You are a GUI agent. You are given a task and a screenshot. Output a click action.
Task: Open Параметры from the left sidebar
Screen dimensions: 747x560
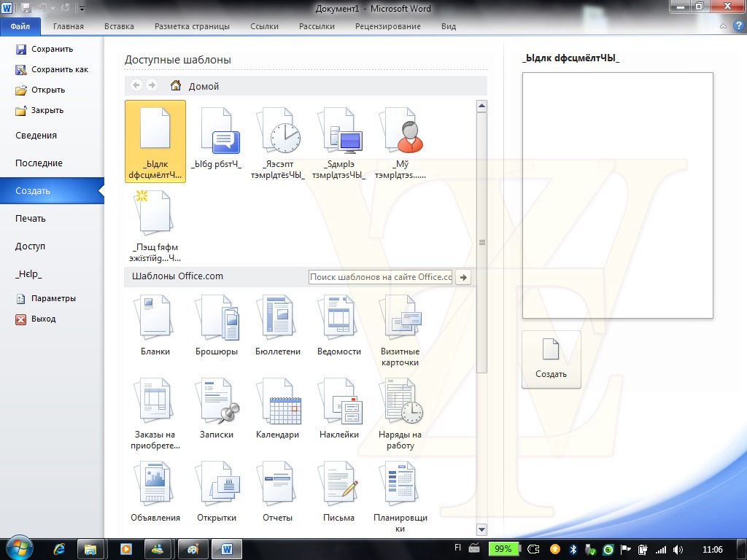pyautogui.click(x=53, y=298)
